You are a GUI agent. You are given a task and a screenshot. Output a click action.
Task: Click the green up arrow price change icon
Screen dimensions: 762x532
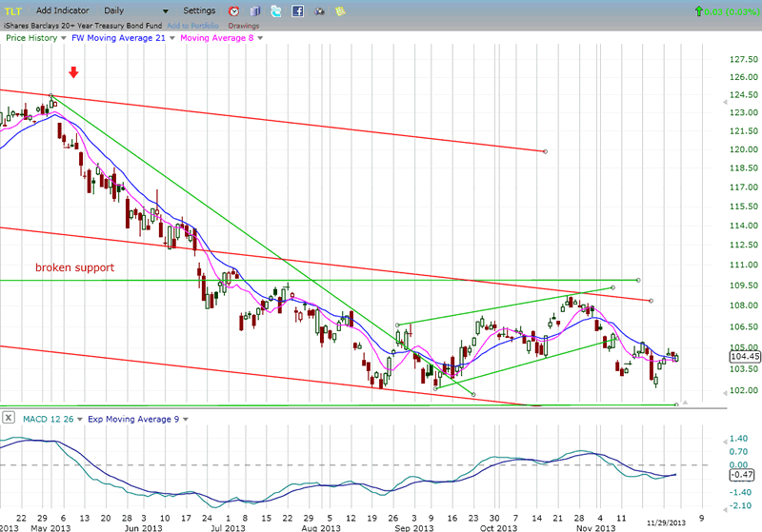701,10
